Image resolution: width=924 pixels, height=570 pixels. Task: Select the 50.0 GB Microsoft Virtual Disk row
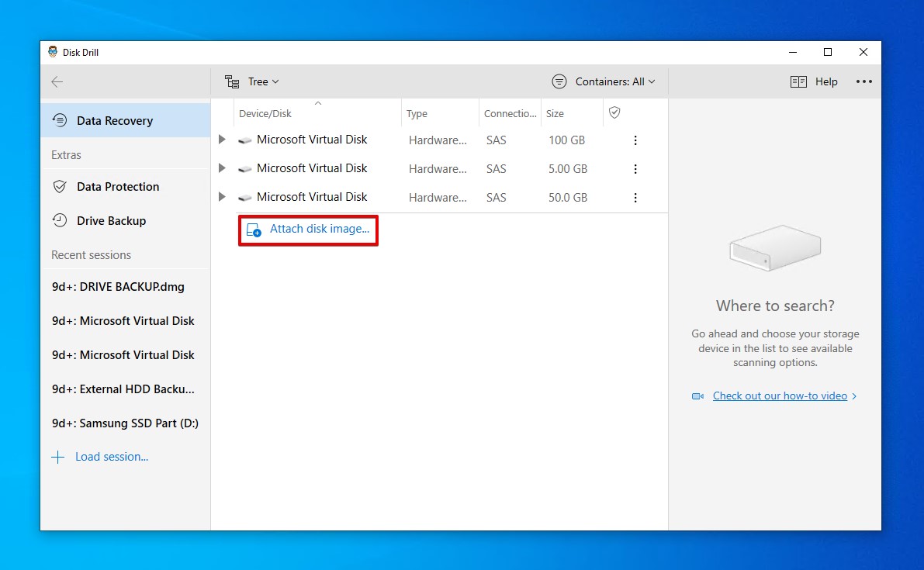[440, 198]
